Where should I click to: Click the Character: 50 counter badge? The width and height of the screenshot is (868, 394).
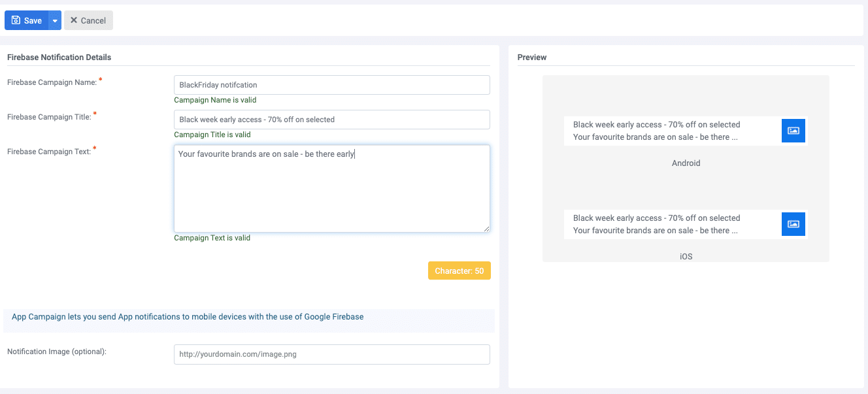click(459, 271)
